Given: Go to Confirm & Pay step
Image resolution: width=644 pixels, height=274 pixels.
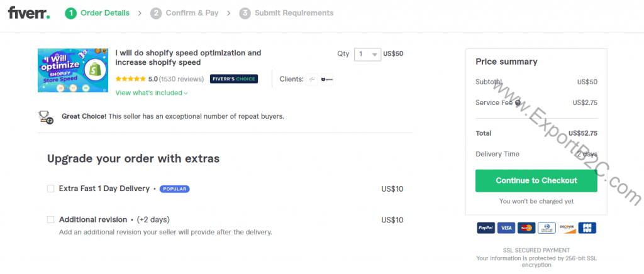Looking at the screenshot, I should [185, 13].
